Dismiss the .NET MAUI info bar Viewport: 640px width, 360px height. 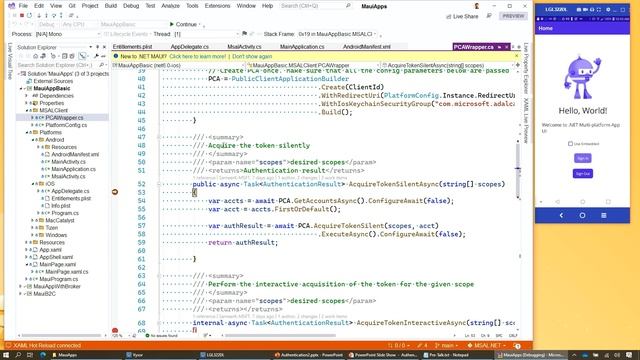[516, 56]
